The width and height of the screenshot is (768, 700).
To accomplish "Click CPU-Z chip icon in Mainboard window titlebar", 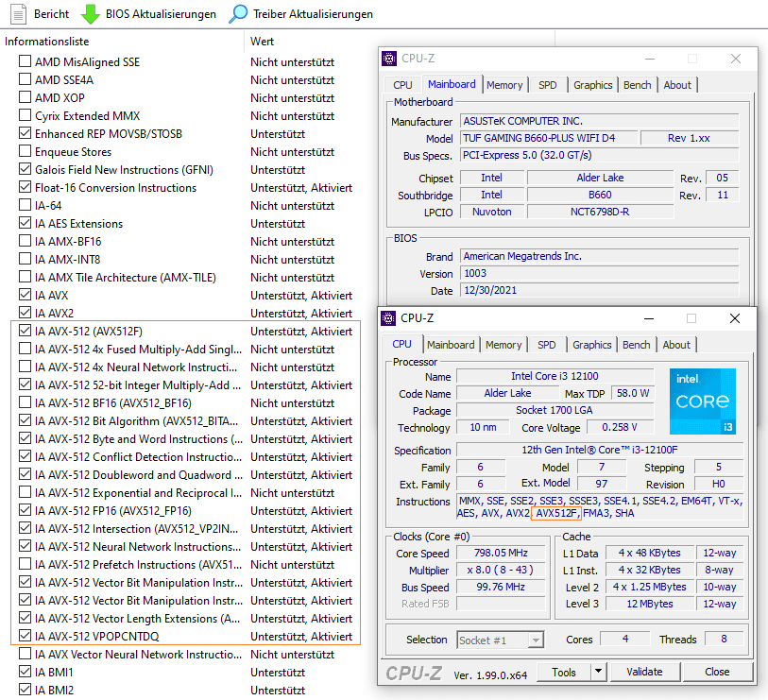I will pos(389,59).
